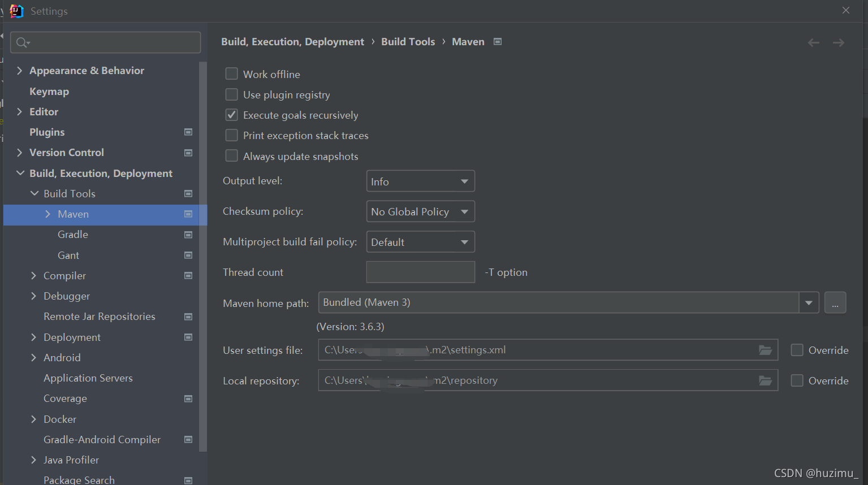The image size is (868, 485).
Task: Uncheck Execute goals recursively
Action: (231, 115)
